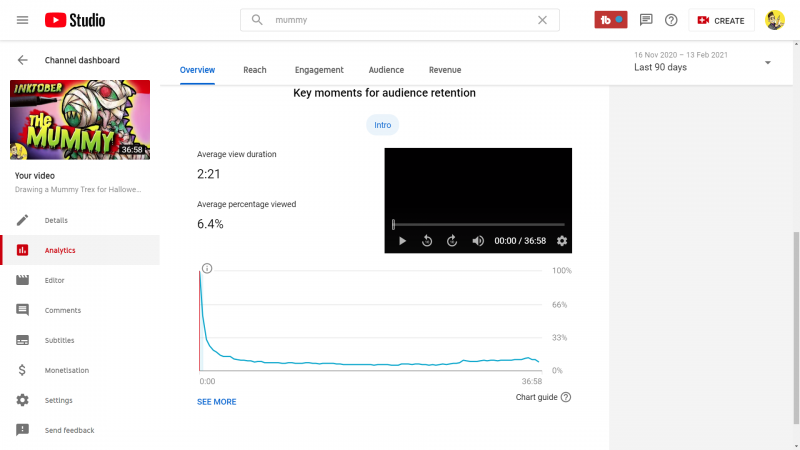Switch to the Engagement tab
Viewport: 800px width, 450px height.
coord(319,70)
